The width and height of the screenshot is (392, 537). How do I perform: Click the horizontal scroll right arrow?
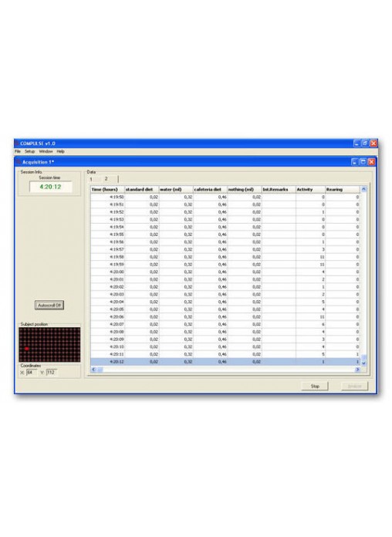pos(357,370)
